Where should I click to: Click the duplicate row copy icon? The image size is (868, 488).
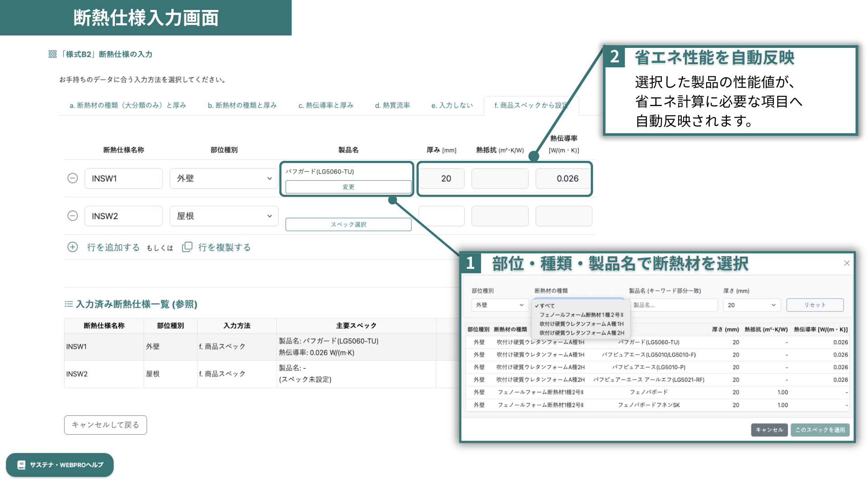187,247
